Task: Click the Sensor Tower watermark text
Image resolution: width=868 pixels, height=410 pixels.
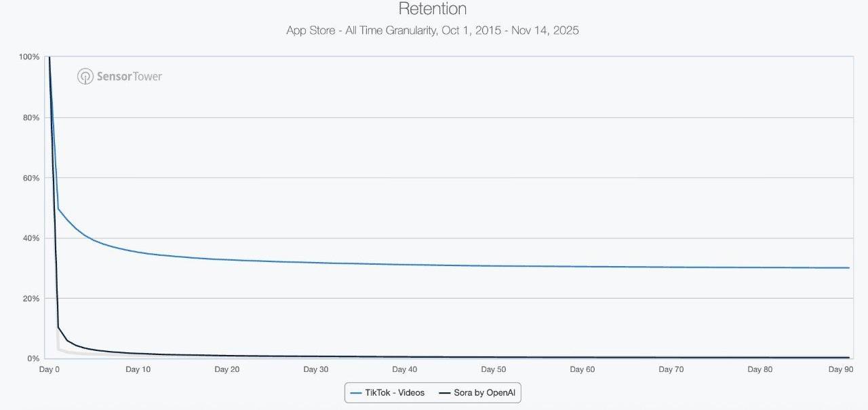Action: tap(129, 76)
